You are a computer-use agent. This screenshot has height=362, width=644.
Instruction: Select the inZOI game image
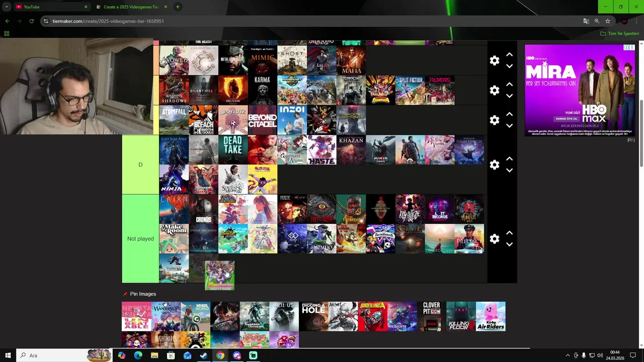click(292, 120)
